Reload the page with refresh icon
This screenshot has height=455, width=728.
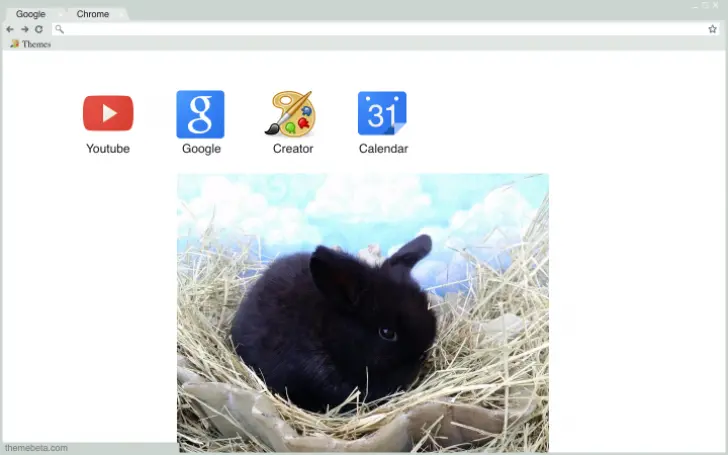click(x=39, y=29)
